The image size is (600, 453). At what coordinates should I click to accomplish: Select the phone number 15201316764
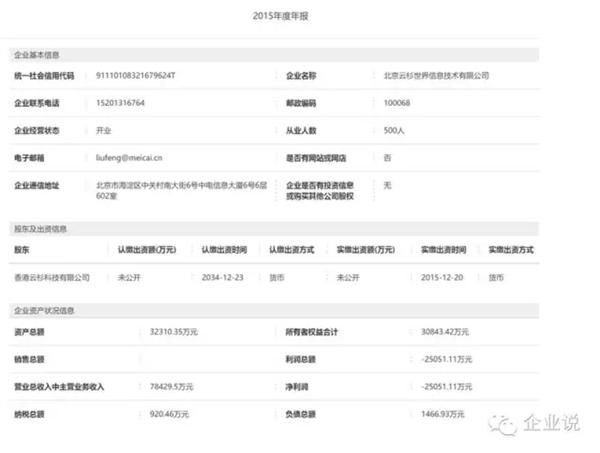coord(121,103)
